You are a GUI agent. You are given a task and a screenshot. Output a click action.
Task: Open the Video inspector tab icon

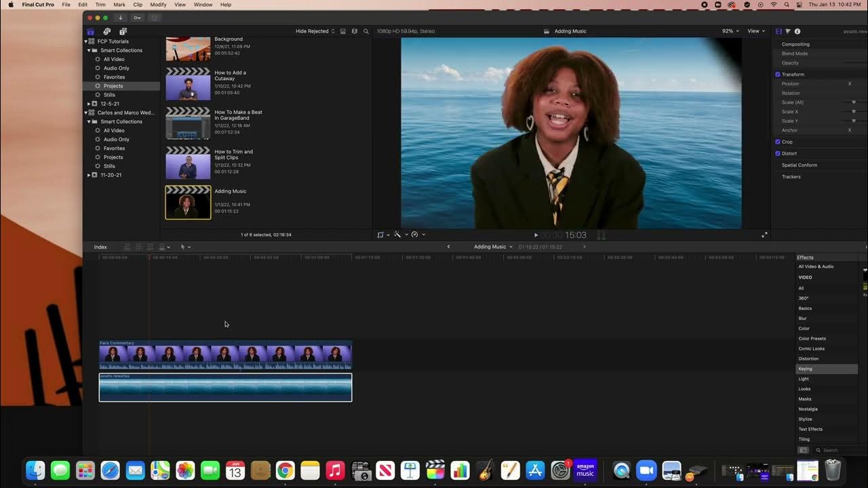pos(778,31)
